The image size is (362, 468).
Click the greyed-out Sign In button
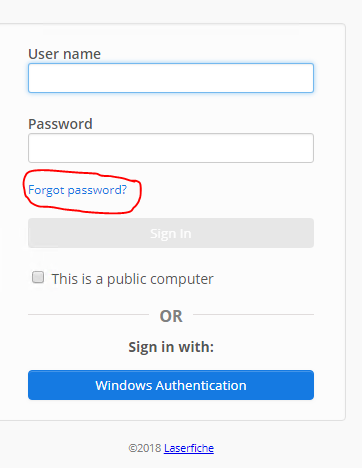[x=171, y=233]
